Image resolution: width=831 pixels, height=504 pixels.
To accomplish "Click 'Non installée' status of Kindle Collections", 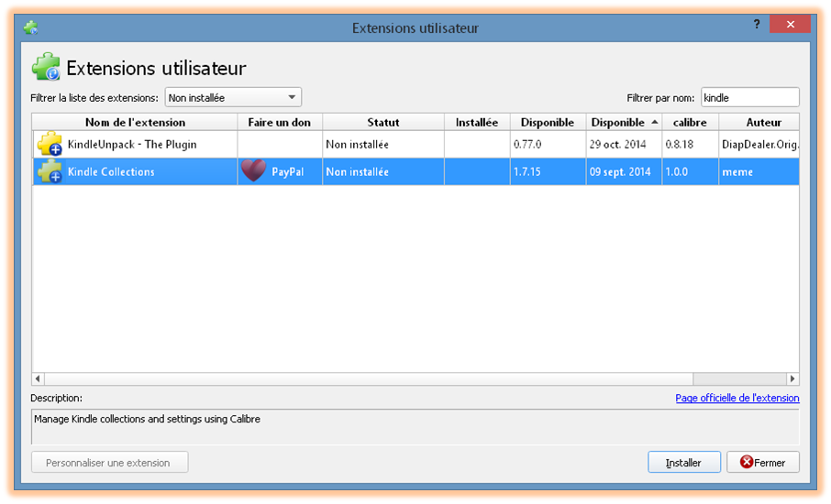I will click(x=357, y=172).
